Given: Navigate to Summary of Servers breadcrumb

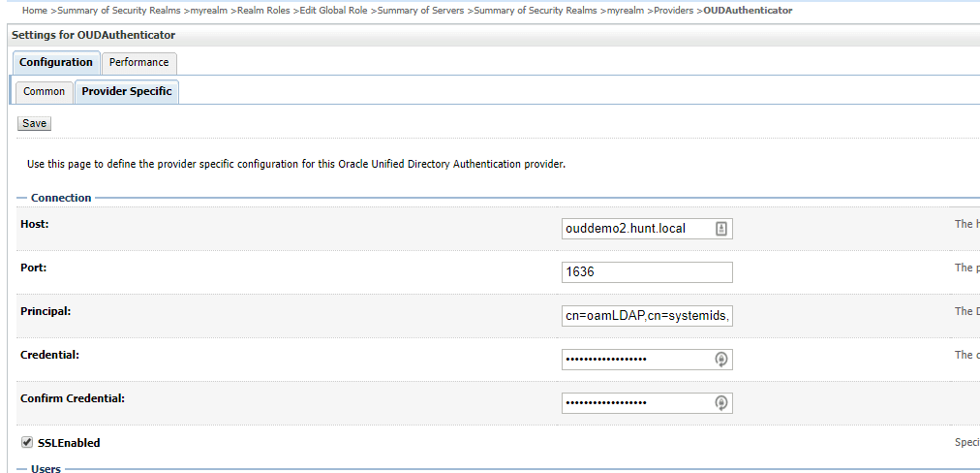Looking at the screenshot, I should pos(421,11).
